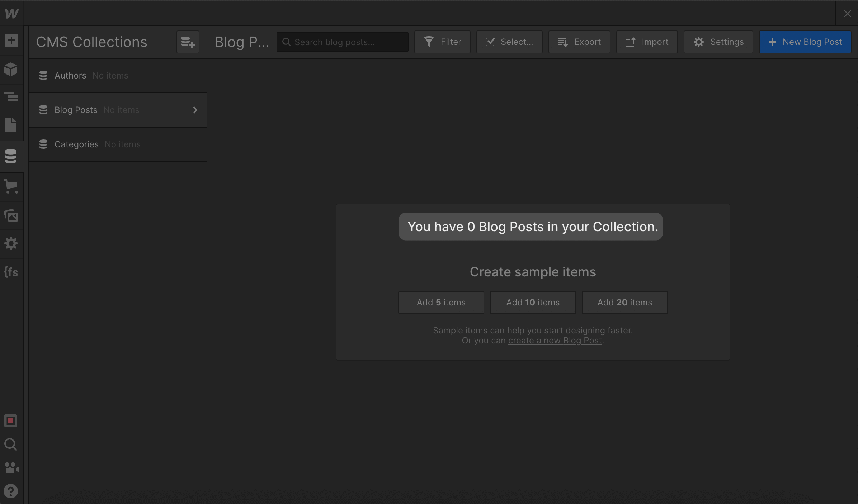Open the Help menu

coord(11,491)
